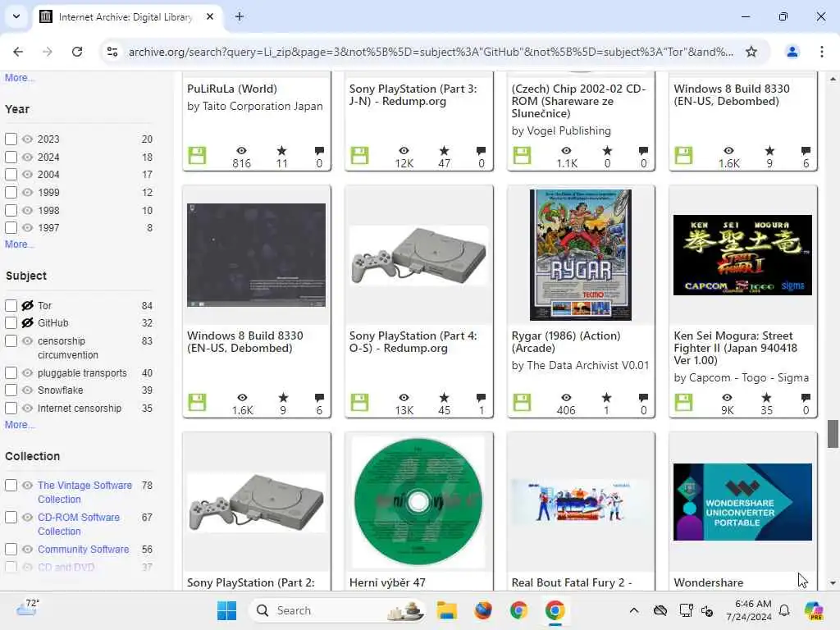Close the Internet Archive tab
This screenshot has width=840, height=630.
[210, 16]
